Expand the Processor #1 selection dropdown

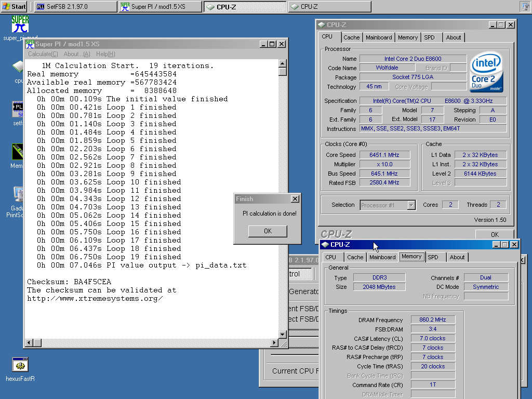coord(411,205)
